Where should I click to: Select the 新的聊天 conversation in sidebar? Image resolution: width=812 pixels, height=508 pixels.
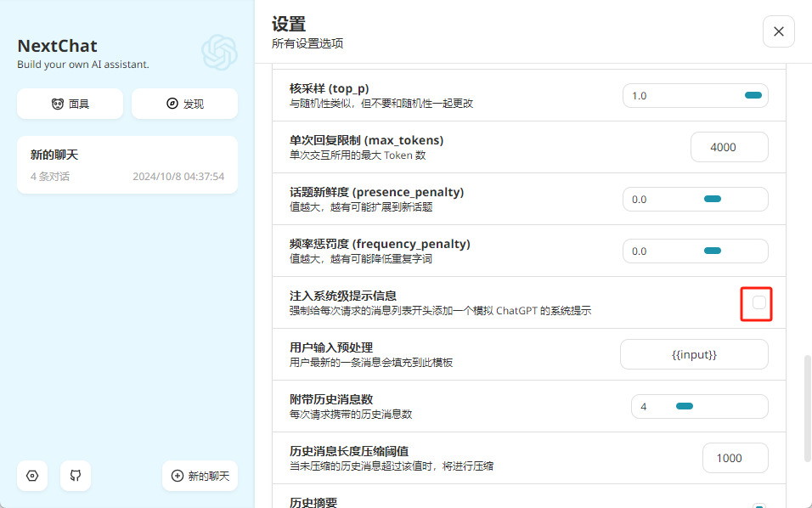[127, 165]
